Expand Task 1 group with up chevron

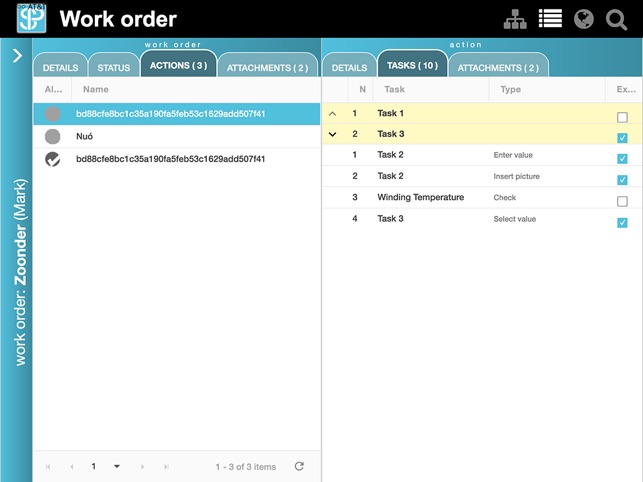pos(333,114)
